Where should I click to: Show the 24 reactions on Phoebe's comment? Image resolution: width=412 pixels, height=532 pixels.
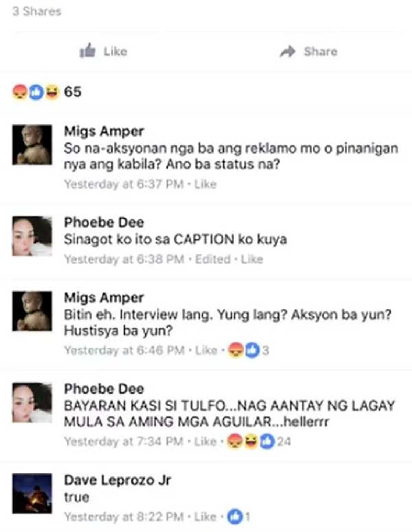pos(259,441)
